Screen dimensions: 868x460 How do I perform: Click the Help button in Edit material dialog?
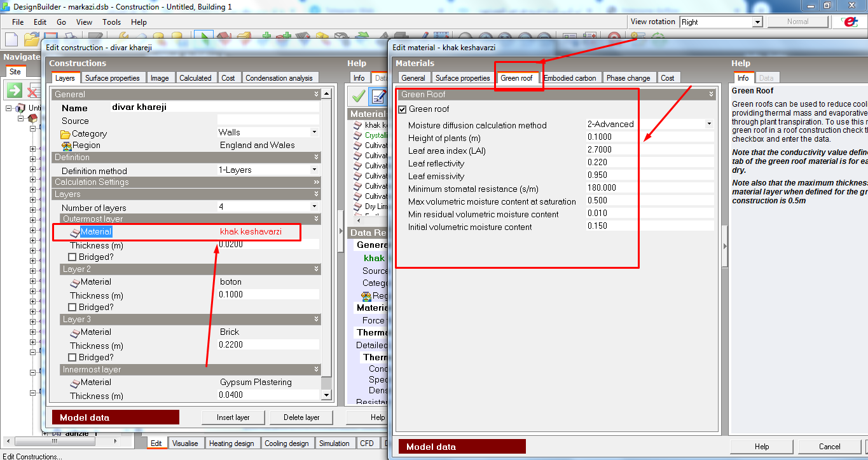[762, 447]
